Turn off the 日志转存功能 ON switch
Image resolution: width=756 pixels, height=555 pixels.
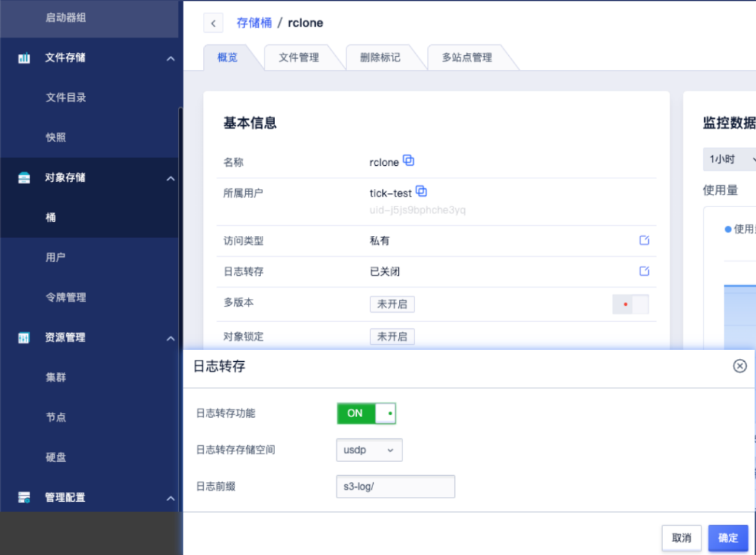tap(365, 413)
